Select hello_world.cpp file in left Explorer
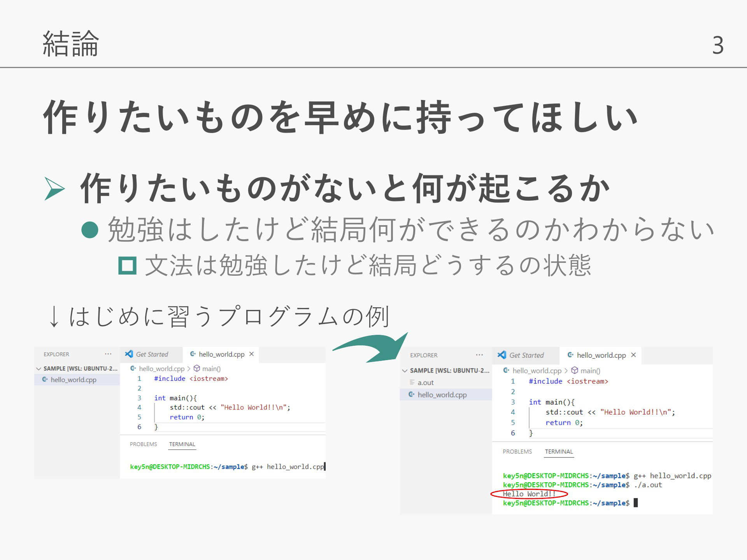The height and width of the screenshot is (560, 747). coord(77,380)
